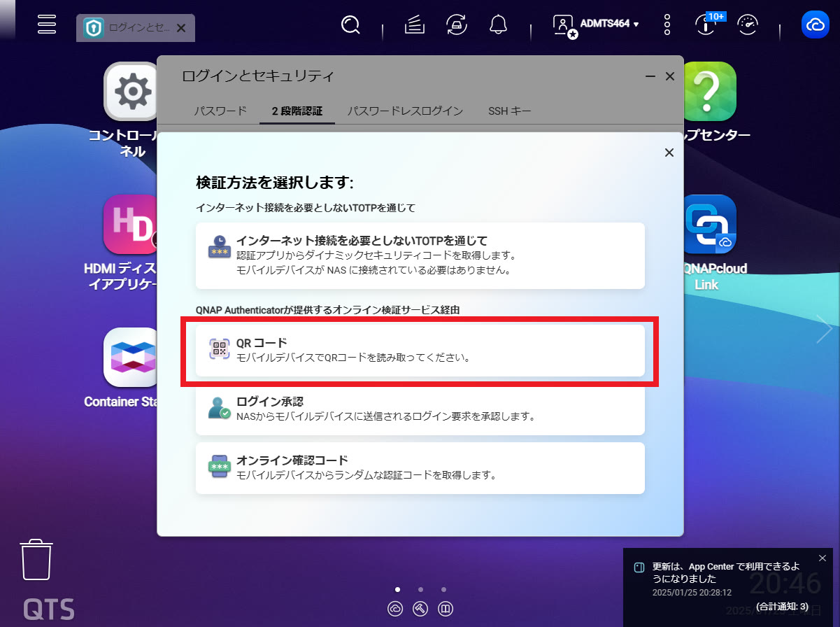Image resolution: width=840 pixels, height=627 pixels.
Task: Click the 検証方法を選択します heading
Action: click(x=275, y=183)
